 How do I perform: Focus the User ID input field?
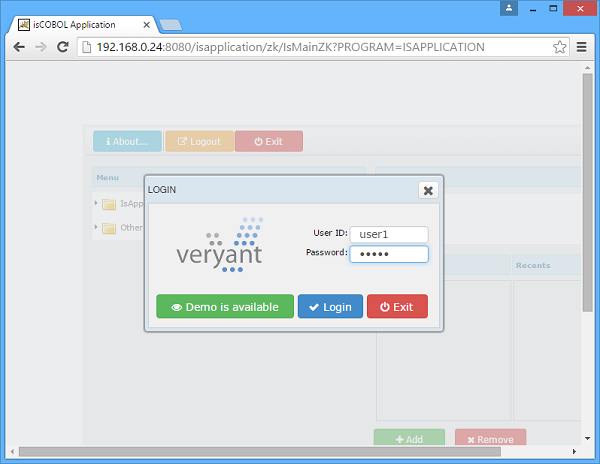tap(388, 234)
